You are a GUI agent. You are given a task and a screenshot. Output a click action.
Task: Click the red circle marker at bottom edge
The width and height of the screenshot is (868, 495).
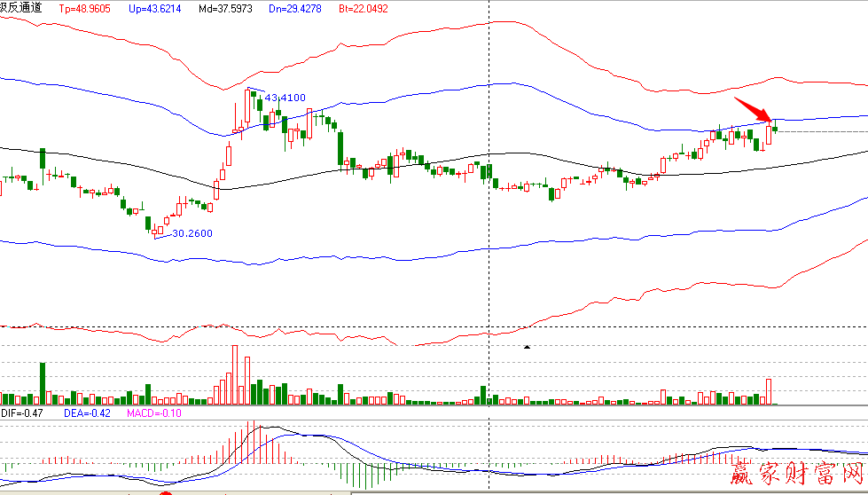166,492
